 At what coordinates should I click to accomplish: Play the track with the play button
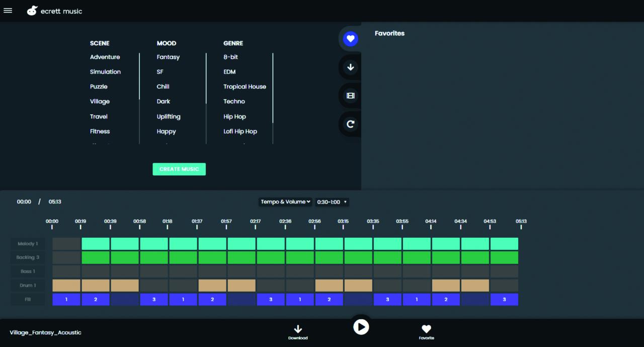pyautogui.click(x=361, y=327)
